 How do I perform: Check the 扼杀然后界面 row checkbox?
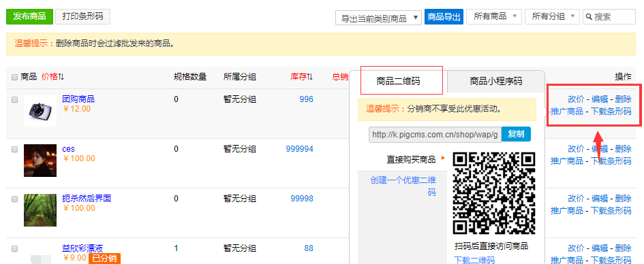tap(15, 199)
